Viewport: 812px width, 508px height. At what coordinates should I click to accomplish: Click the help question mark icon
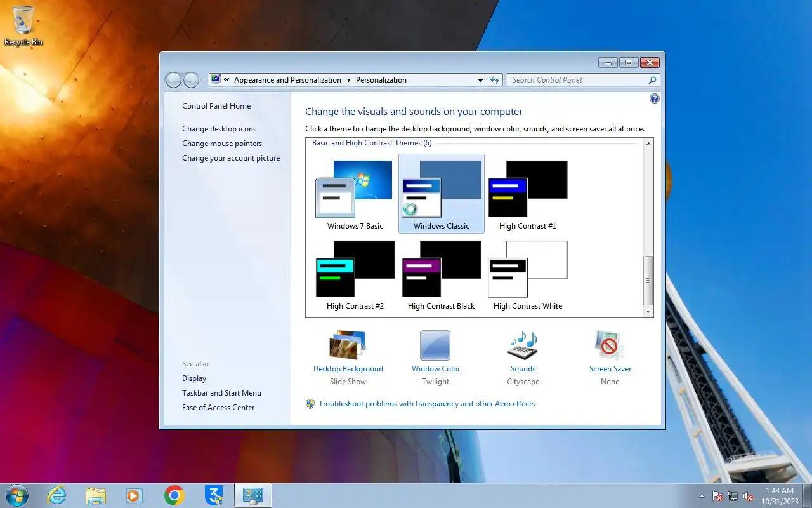[x=655, y=98]
